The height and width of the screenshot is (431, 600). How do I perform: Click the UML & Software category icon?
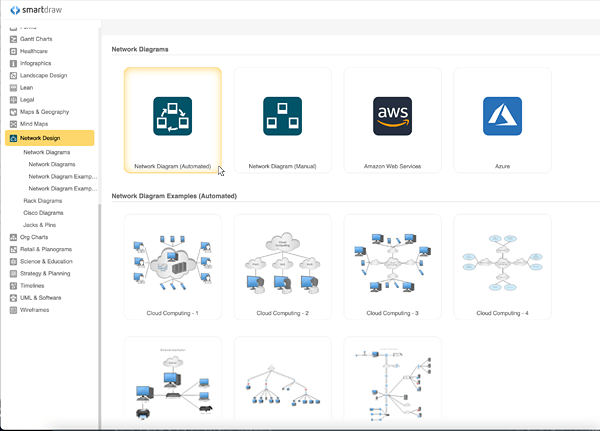pos(13,298)
